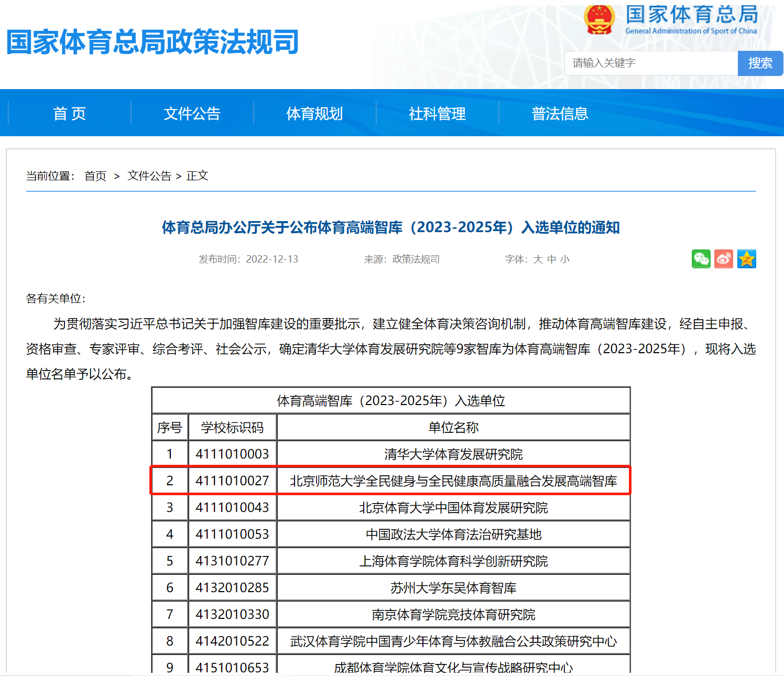
Task: Select the cell 苏州大学东吴体育智库
Action: click(x=454, y=588)
